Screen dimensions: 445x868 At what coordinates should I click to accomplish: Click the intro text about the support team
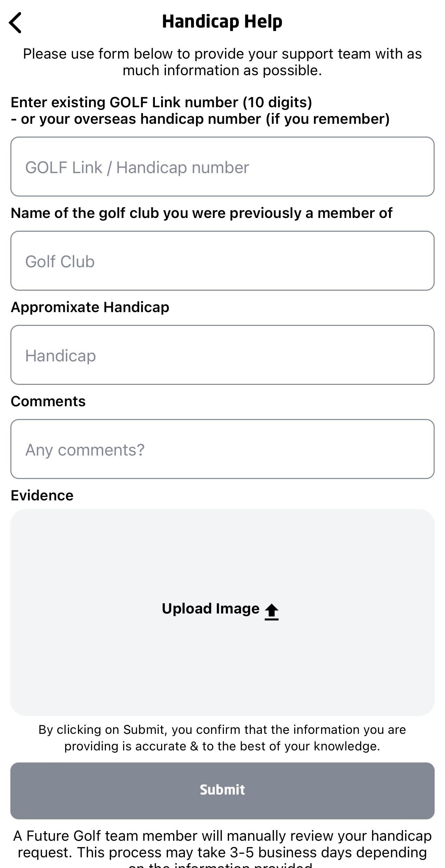pyautogui.click(x=222, y=62)
